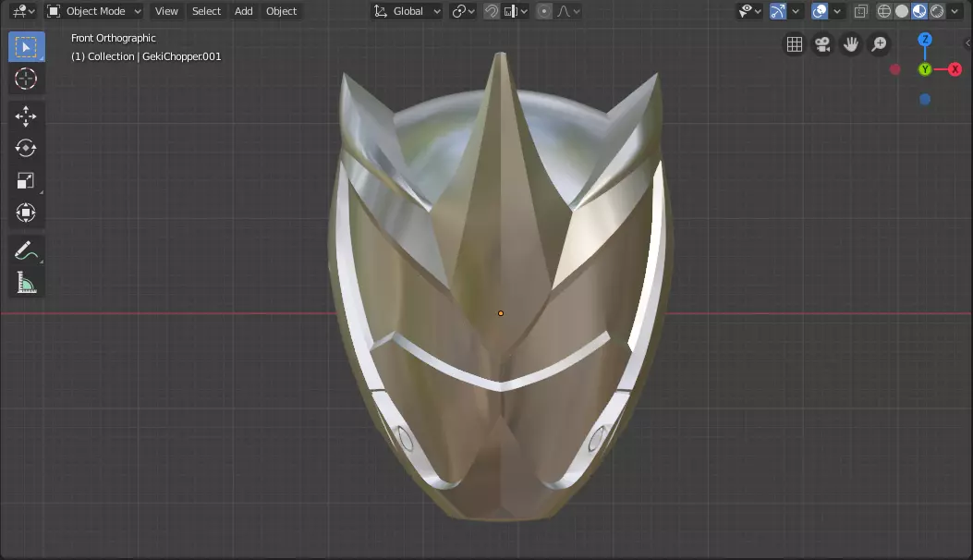973x560 pixels.
Task: Click the object origin point dot
Action: pos(501,313)
